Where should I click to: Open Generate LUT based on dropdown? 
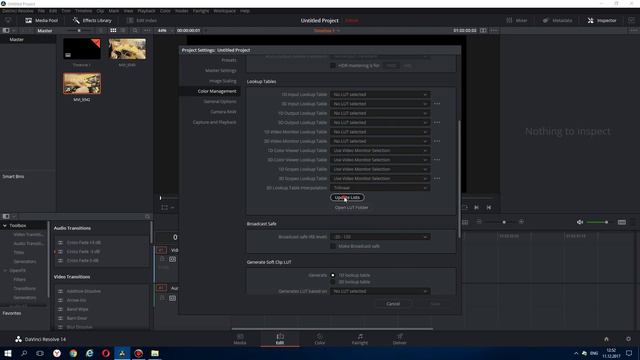pos(380,291)
